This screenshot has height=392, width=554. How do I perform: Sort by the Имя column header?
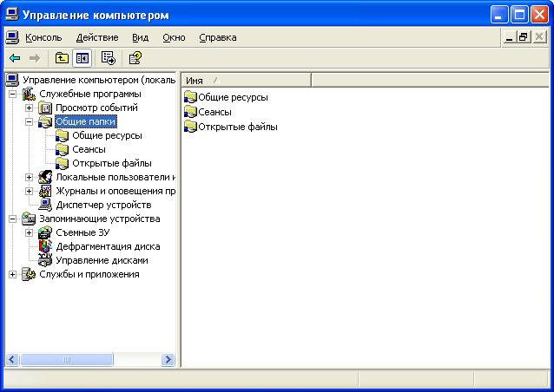[x=247, y=81]
